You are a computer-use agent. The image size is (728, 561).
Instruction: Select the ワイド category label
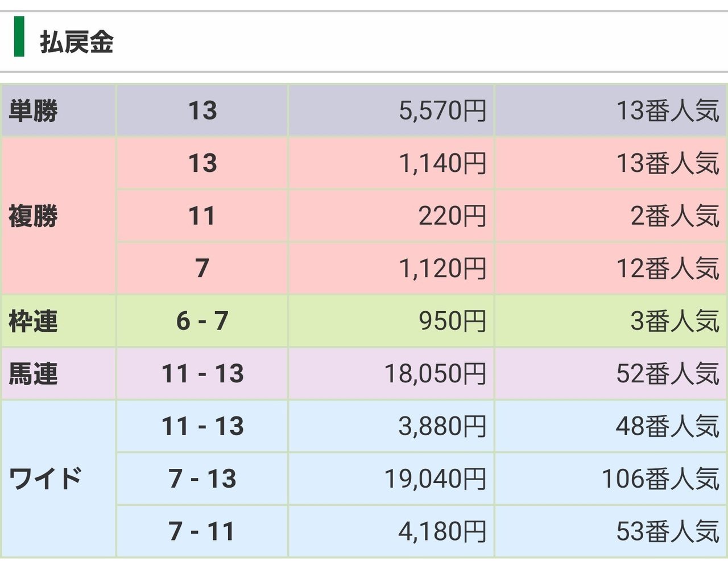[45, 479]
